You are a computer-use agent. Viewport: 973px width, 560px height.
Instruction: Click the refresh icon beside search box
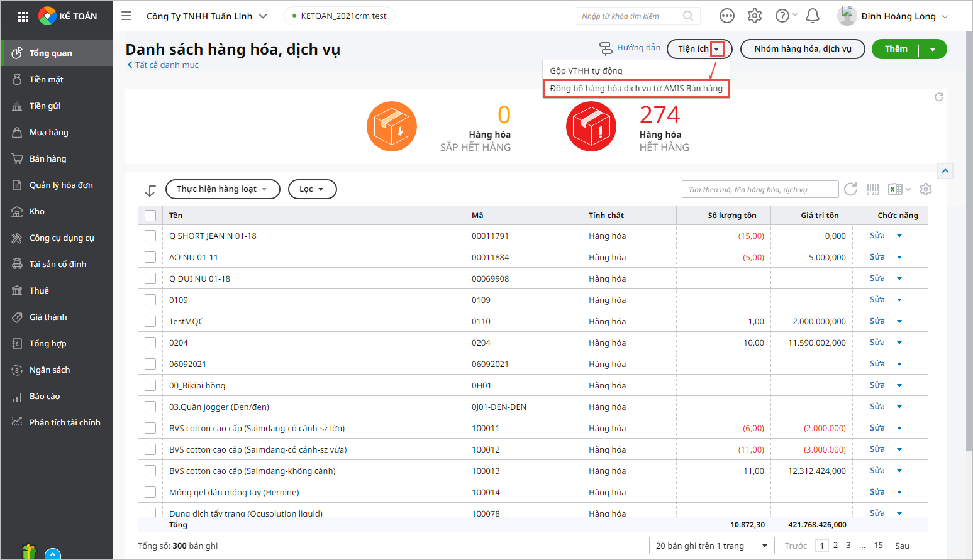coord(850,189)
